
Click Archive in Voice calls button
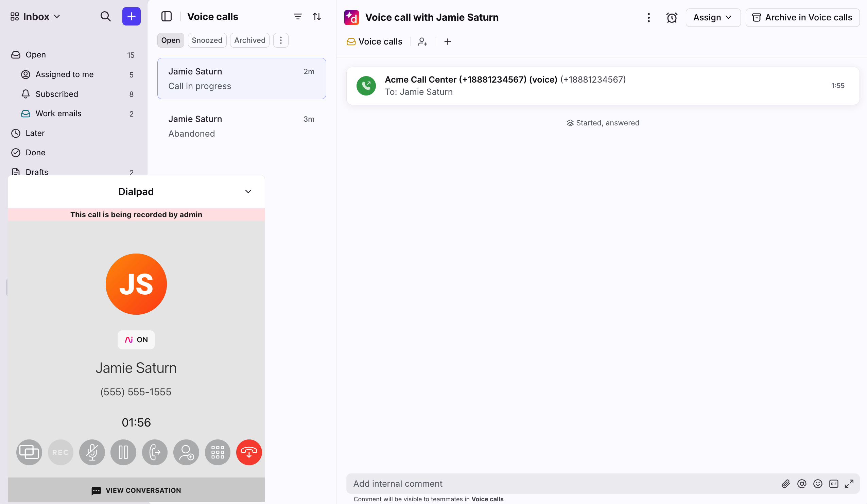[x=802, y=18]
